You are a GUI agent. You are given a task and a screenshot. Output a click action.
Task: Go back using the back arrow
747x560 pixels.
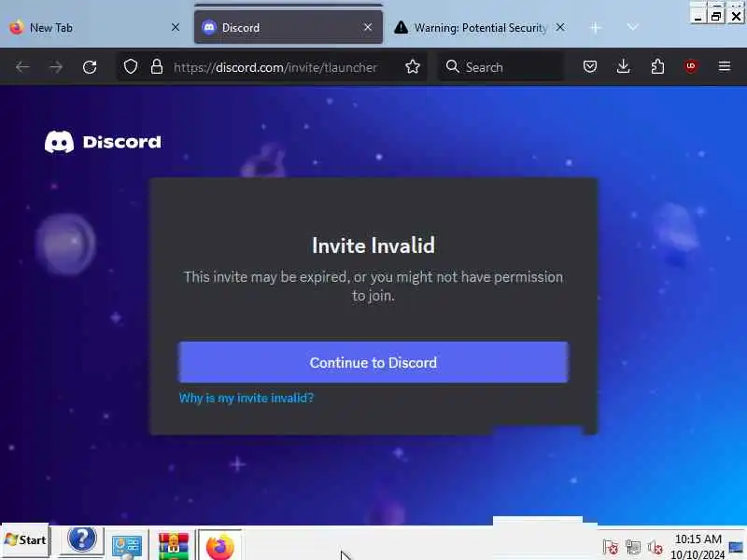coord(22,67)
